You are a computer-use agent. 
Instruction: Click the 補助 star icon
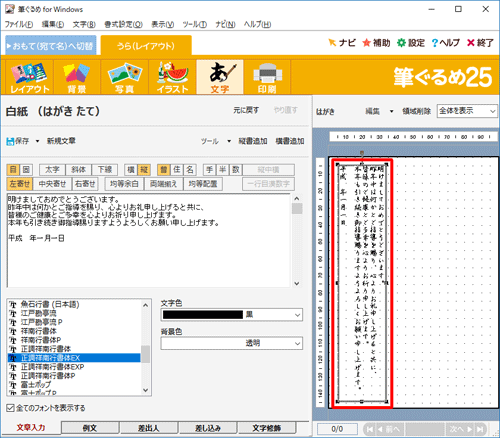point(367,43)
